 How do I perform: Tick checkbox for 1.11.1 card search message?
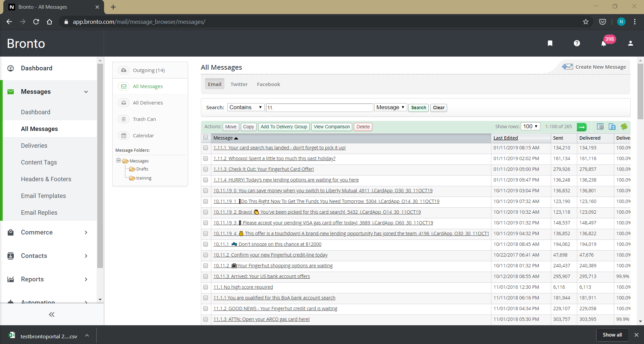coord(206,148)
